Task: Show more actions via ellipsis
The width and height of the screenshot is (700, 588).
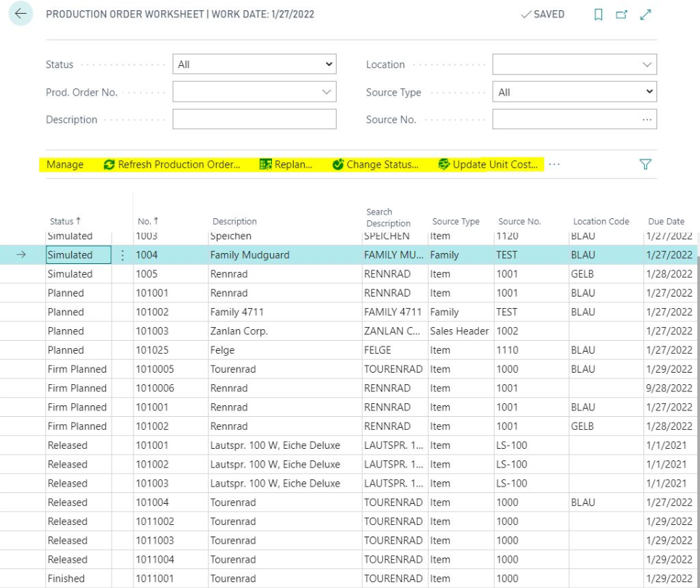Action: (x=554, y=164)
